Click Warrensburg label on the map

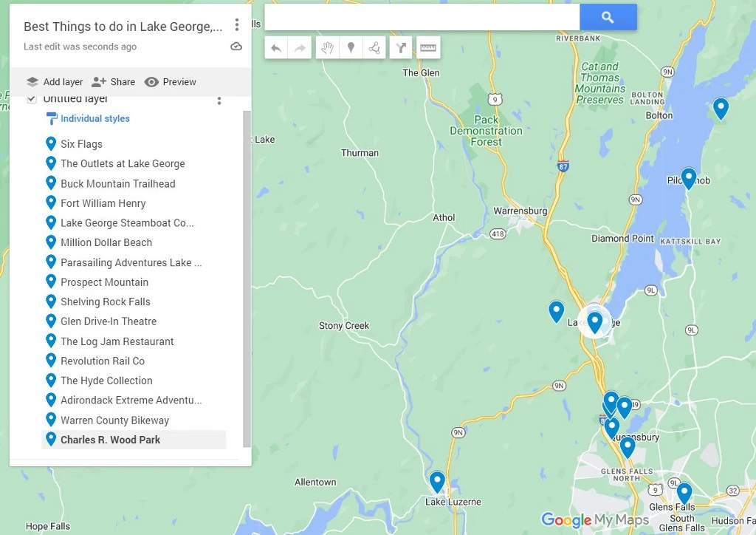pyautogui.click(x=520, y=211)
